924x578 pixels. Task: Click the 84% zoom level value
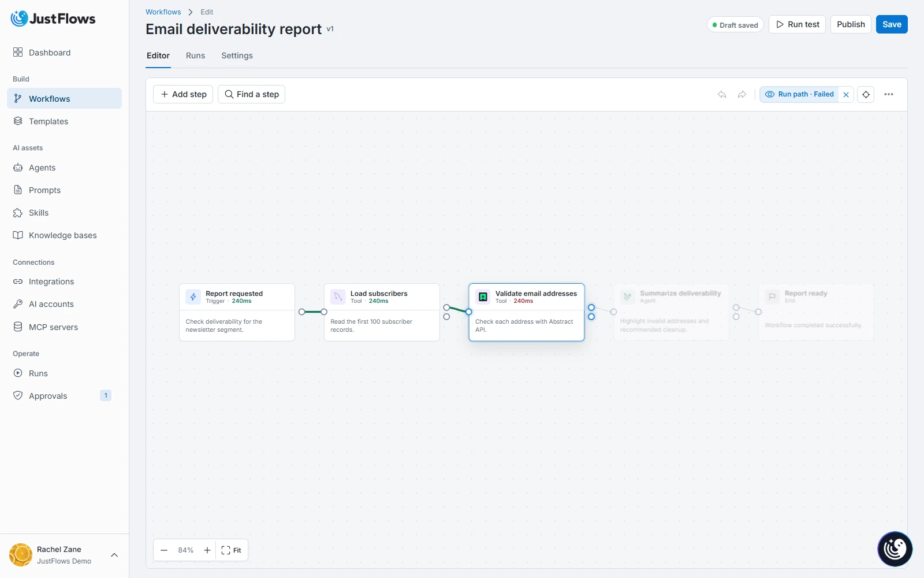185,550
